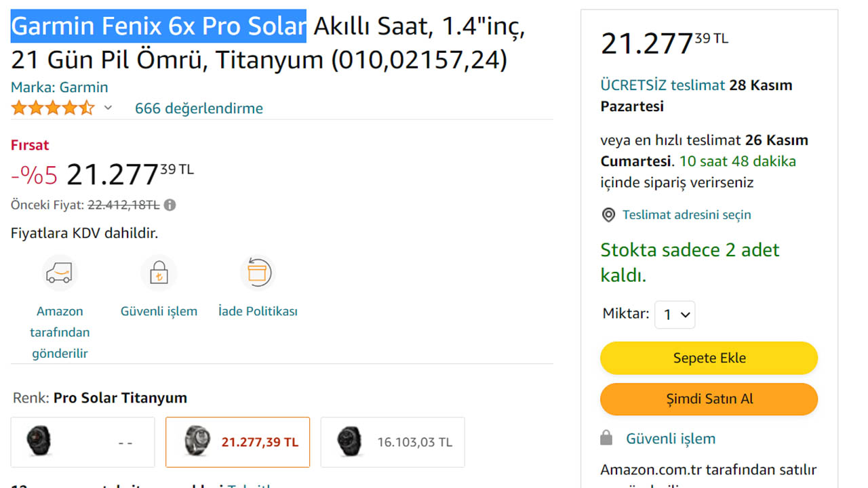
Task: Choose the 16.103,03 TL color variant
Action: [x=393, y=442]
